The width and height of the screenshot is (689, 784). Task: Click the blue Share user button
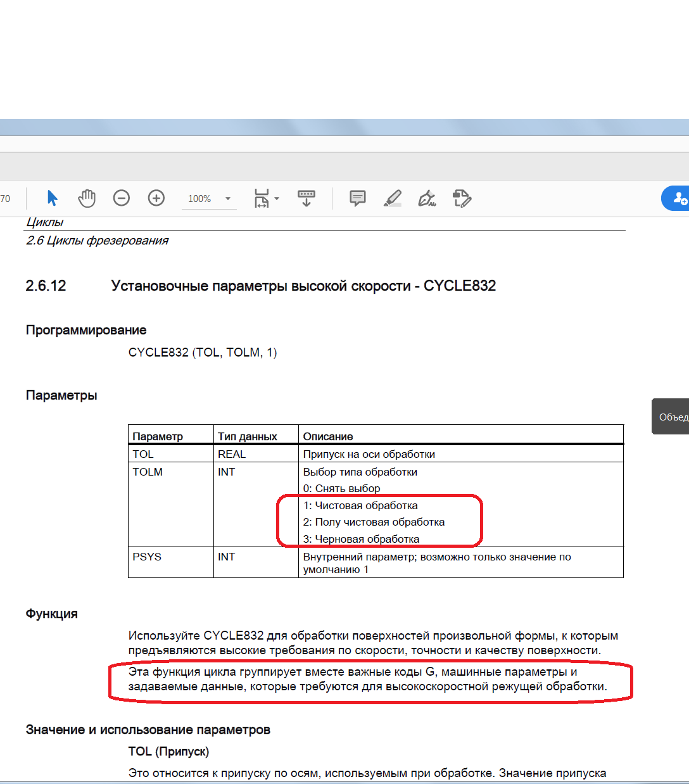click(x=676, y=198)
